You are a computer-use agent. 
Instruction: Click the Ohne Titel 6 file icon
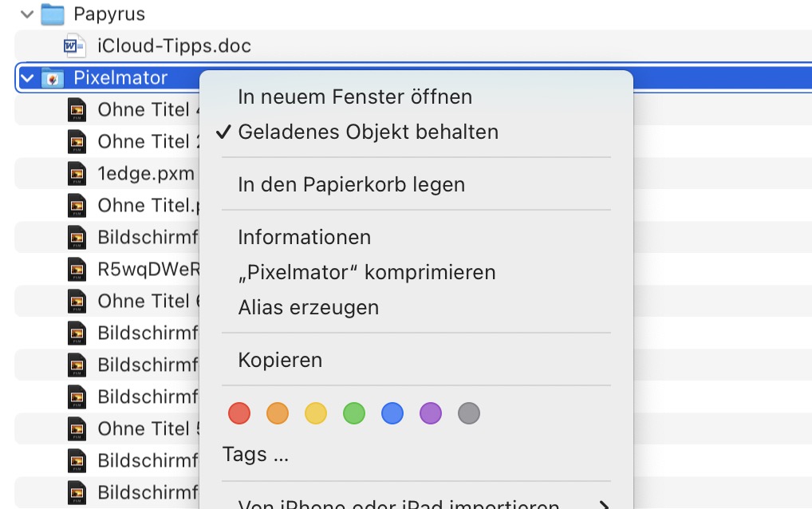pyautogui.click(x=77, y=301)
